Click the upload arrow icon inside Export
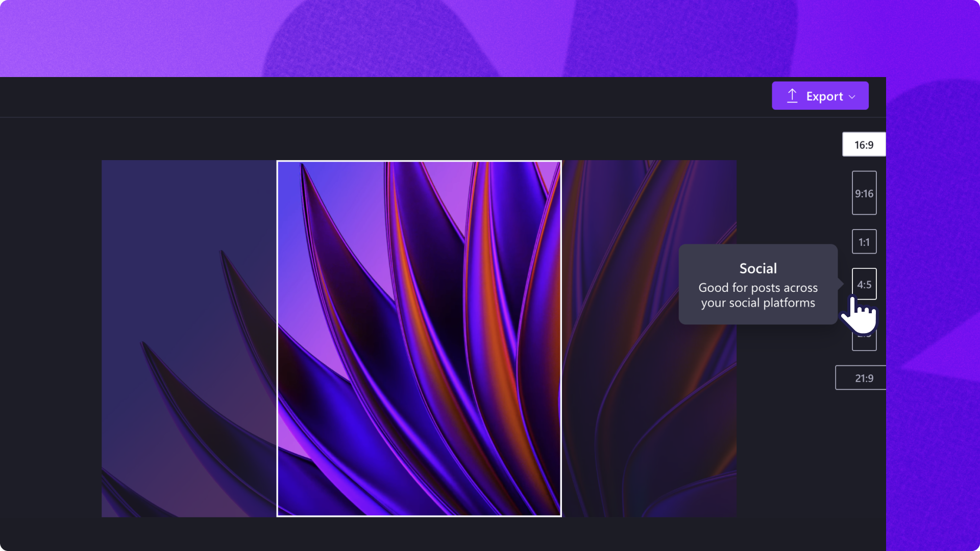This screenshot has width=980, height=551. tap(792, 95)
